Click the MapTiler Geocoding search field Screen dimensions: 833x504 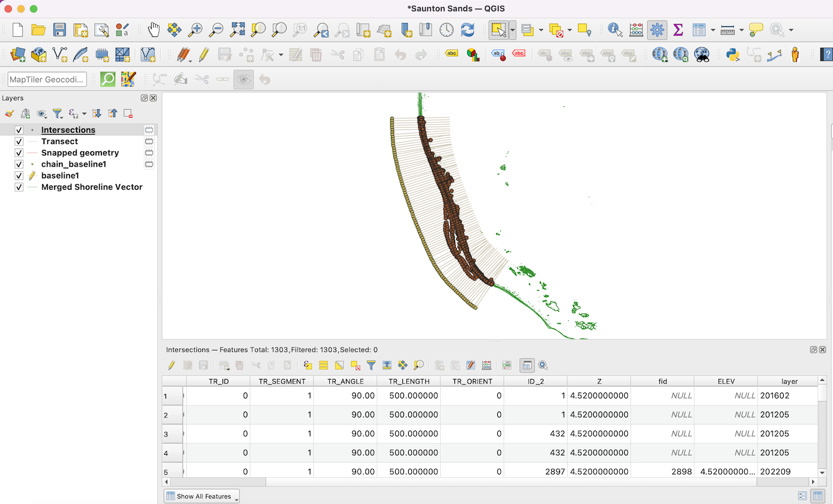pyautogui.click(x=47, y=79)
